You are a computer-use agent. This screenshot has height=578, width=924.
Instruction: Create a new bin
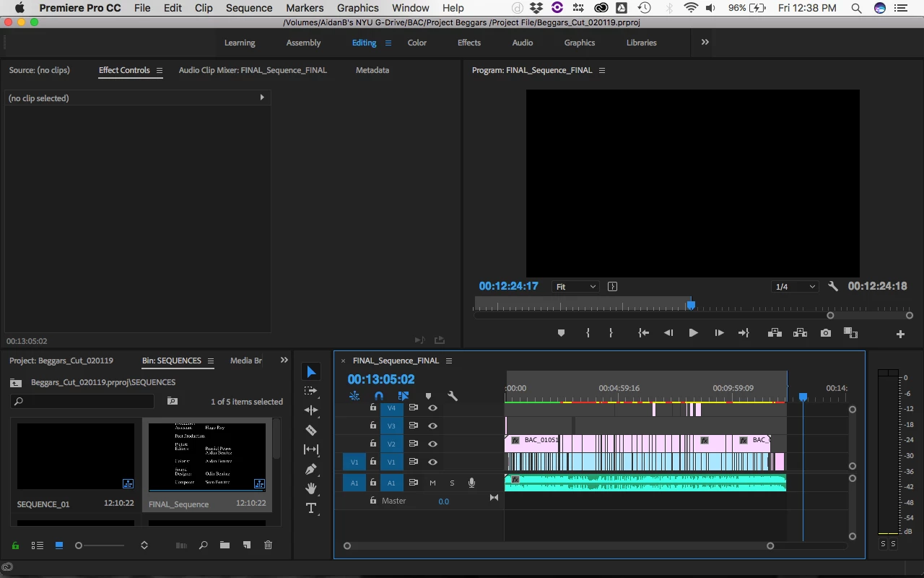(x=225, y=545)
